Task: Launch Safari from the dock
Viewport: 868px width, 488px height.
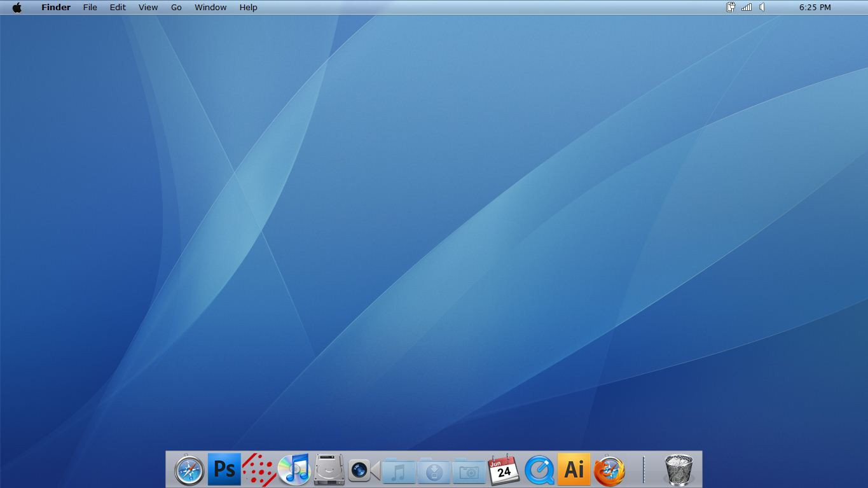Action: coord(189,470)
